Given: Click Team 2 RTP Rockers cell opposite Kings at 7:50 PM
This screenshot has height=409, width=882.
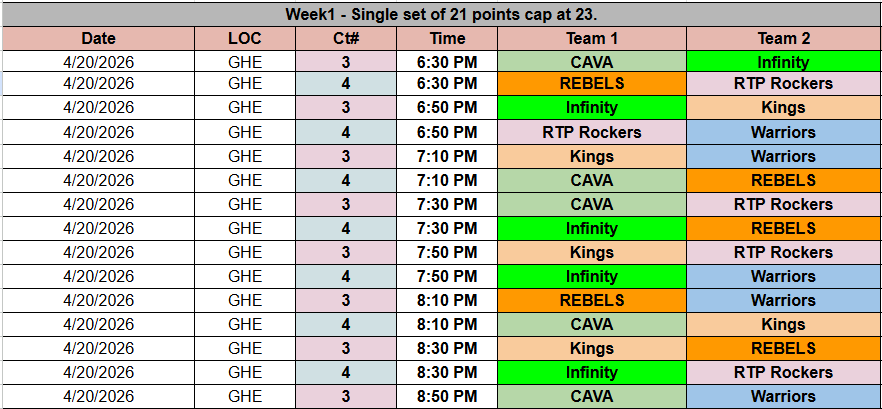Looking at the screenshot, I should point(783,252).
